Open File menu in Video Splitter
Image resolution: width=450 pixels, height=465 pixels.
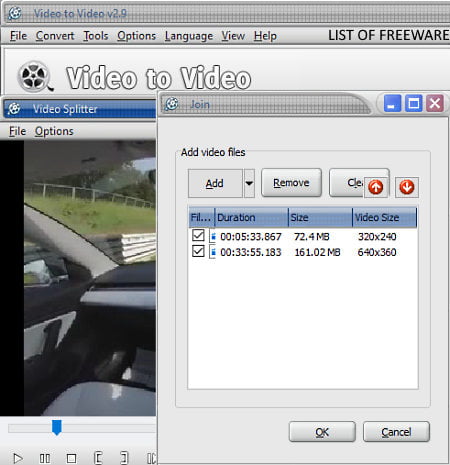[x=17, y=131]
